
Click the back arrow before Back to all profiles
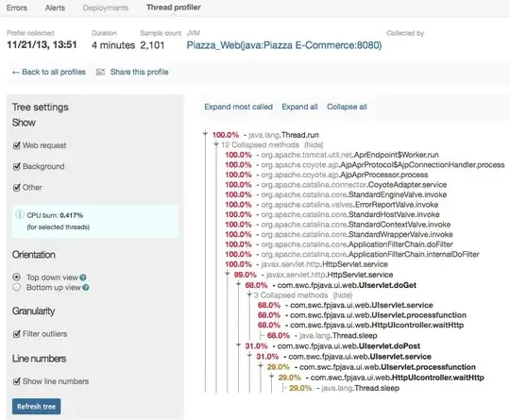pyautogui.click(x=16, y=73)
